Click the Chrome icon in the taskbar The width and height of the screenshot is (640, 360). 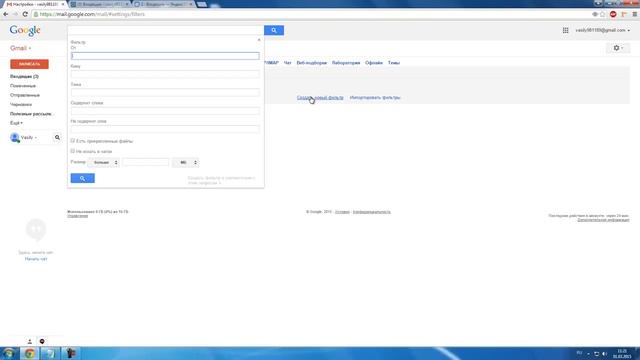[29, 353]
